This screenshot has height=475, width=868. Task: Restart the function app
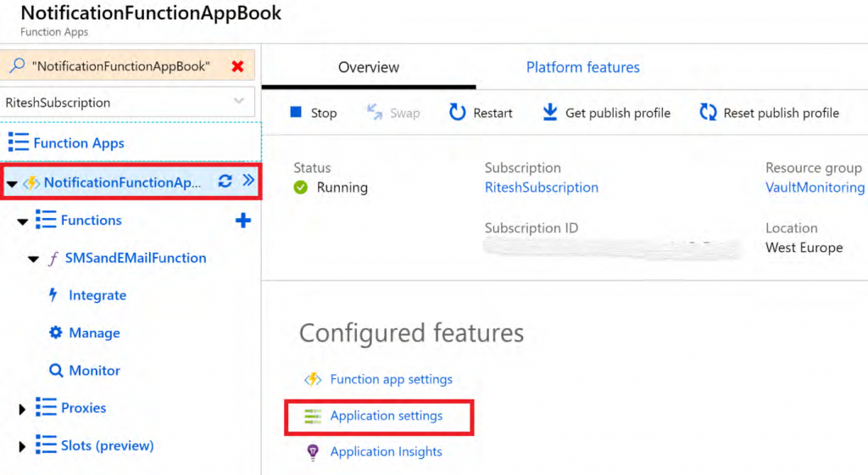[x=481, y=113]
